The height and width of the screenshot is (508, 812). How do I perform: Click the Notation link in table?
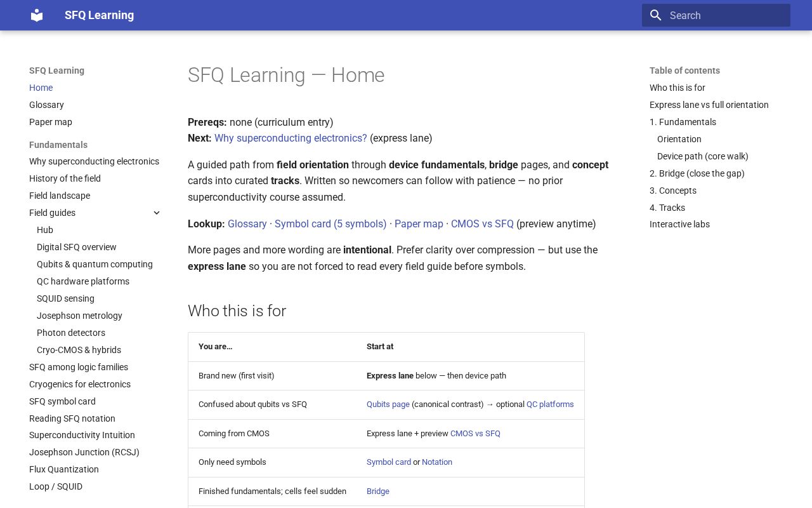(437, 462)
